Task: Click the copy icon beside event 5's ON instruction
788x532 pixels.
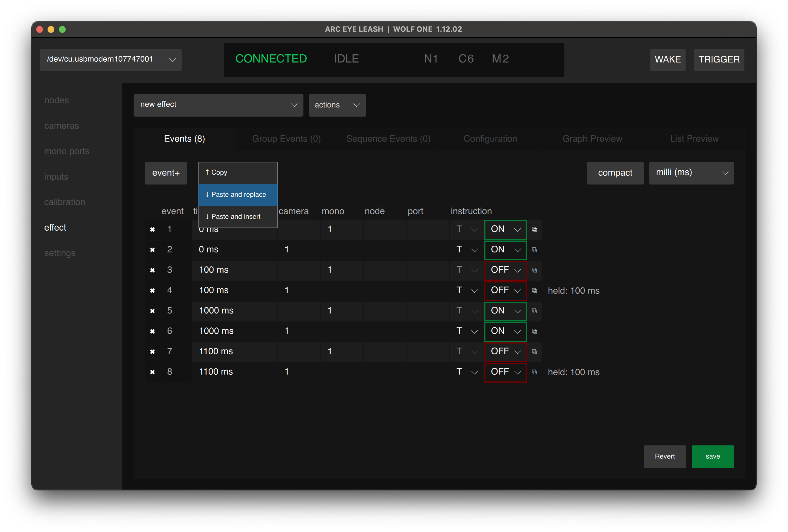Action: (x=535, y=311)
